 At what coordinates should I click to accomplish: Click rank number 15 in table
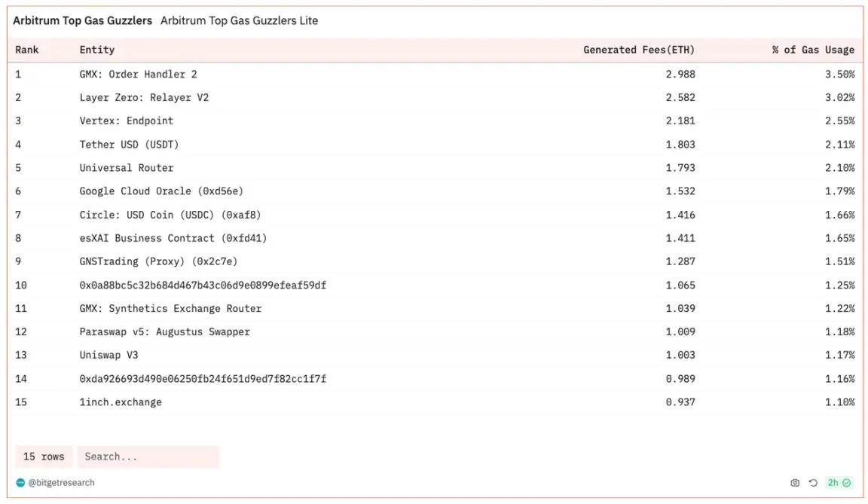(21, 402)
